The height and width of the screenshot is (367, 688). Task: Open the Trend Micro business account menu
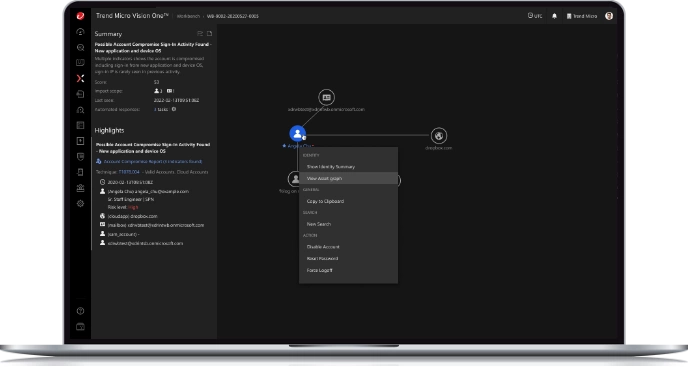pos(582,16)
